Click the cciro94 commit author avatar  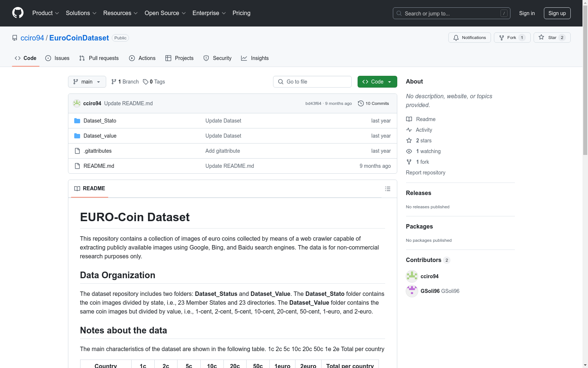click(77, 103)
